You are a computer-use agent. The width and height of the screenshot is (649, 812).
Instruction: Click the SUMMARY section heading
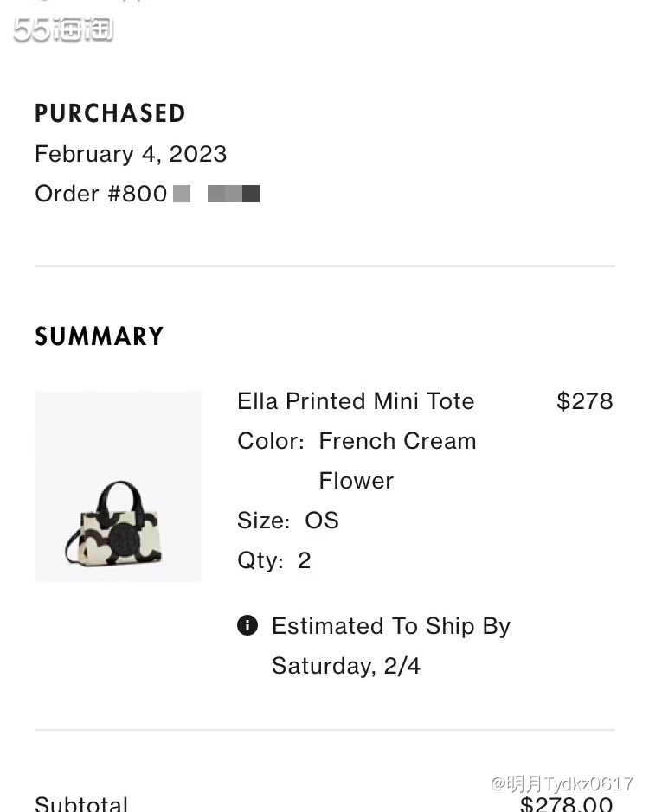pos(99,336)
